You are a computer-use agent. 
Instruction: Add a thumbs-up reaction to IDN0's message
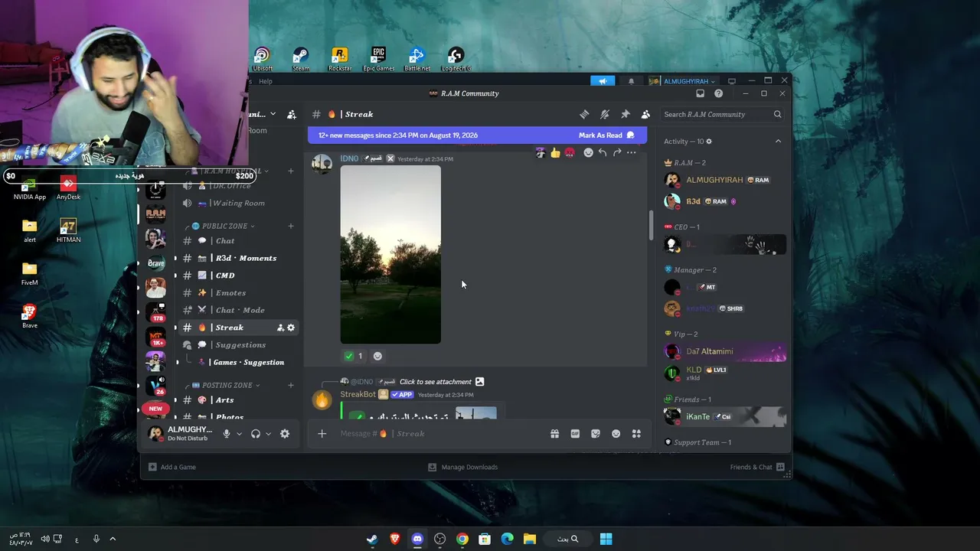555,153
